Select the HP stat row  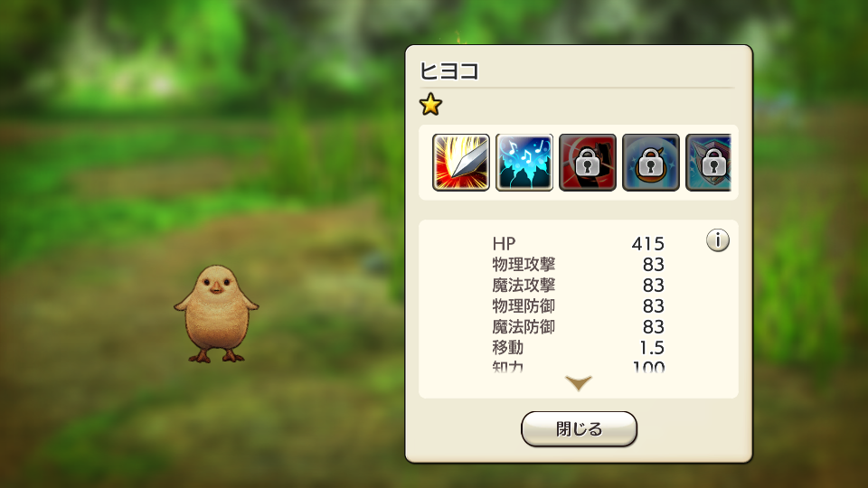578,243
